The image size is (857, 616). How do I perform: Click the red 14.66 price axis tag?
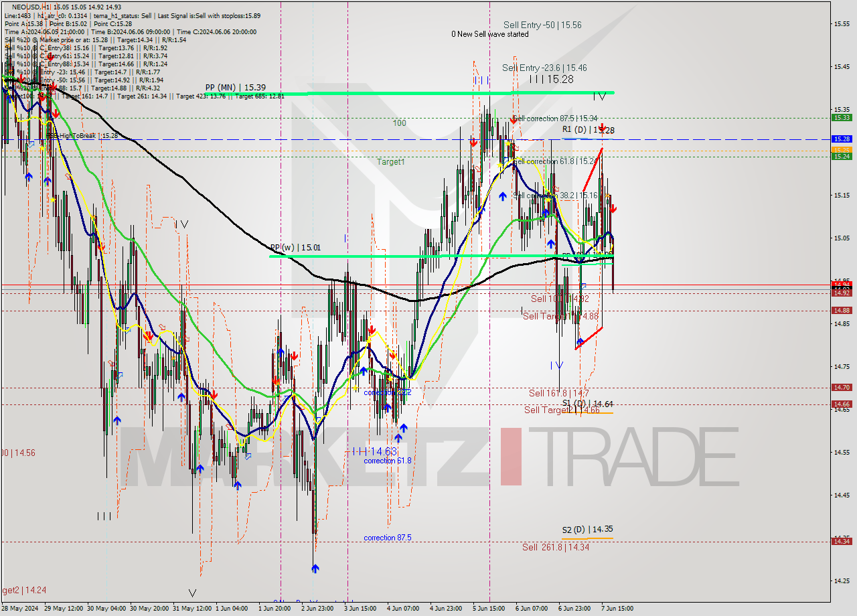pos(842,404)
